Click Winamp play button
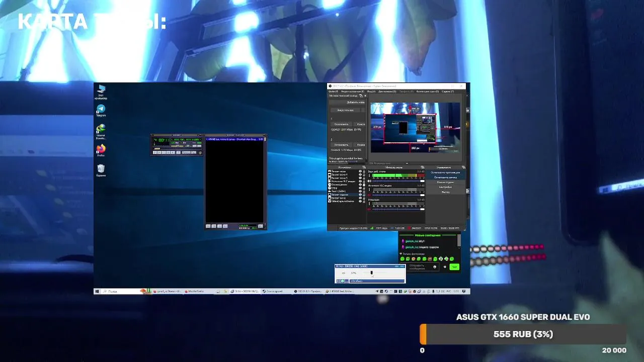The image size is (644, 362). [159, 152]
